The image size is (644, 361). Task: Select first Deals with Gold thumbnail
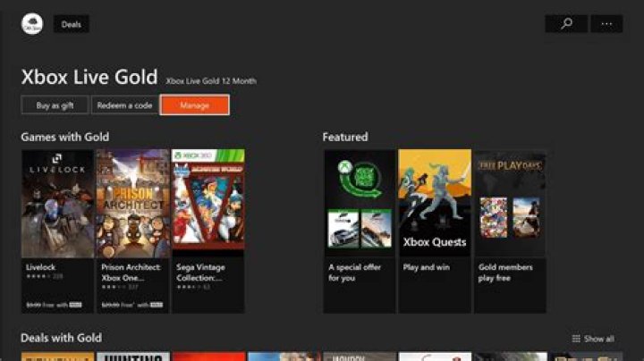57,357
